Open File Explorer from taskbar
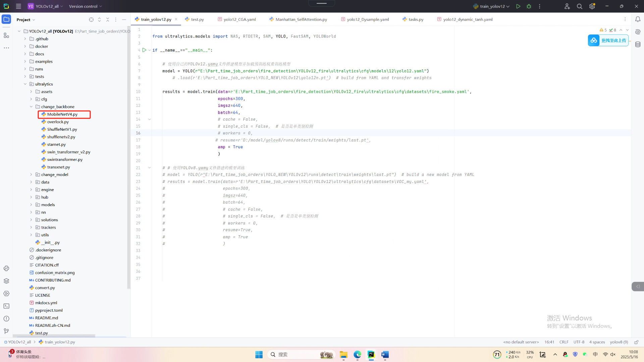The width and height of the screenshot is (644, 362). (343, 355)
